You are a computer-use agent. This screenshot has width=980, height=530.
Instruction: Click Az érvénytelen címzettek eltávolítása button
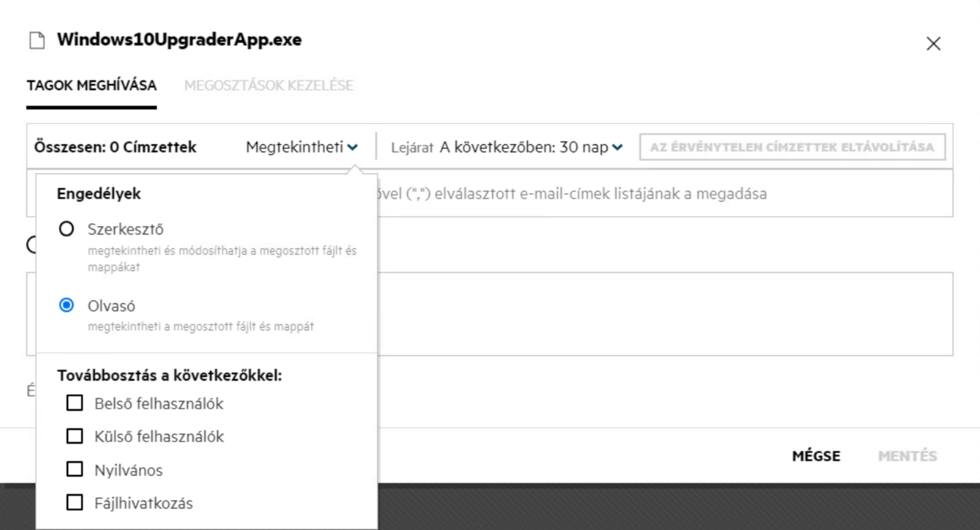point(792,147)
